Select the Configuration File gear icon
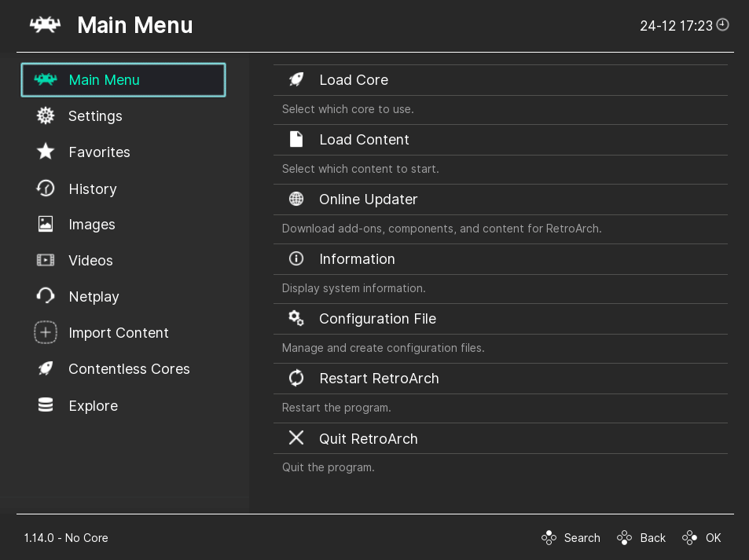The image size is (749, 560). click(296, 318)
